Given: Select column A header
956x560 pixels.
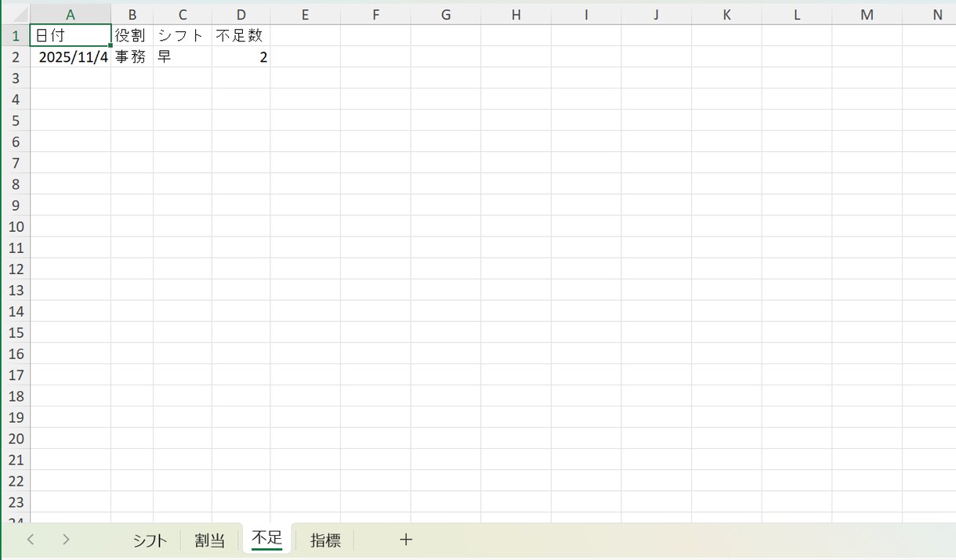Looking at the screenshot, I should coord(71,14).
